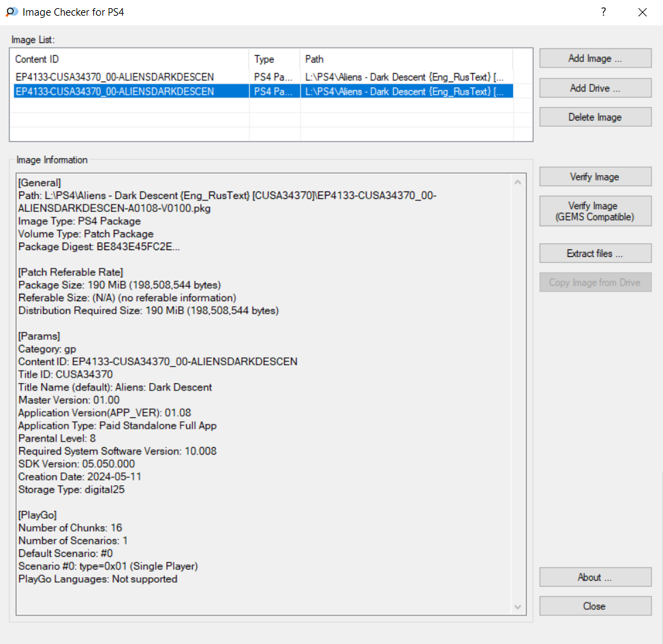Click the Add Image ... button
The width and height of the screenshot is (663, 644).
pyautogui.click(x=595, y=59)
